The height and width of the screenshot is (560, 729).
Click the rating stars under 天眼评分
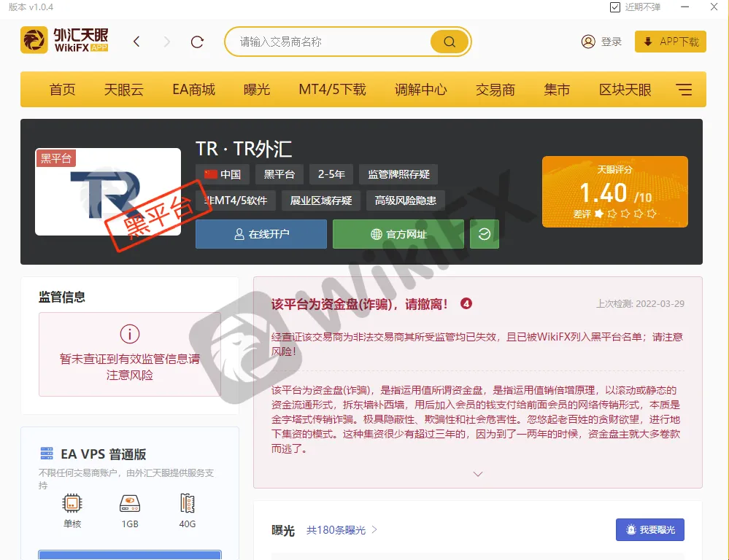627,214
